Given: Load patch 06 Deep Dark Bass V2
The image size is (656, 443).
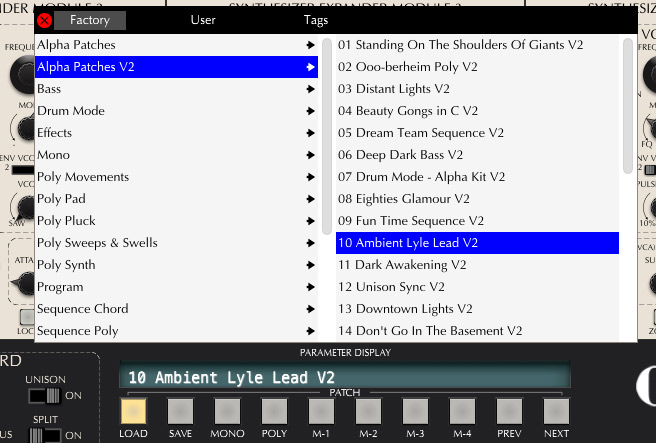Looking at the screenshot, I should click(x=477, y=155).
